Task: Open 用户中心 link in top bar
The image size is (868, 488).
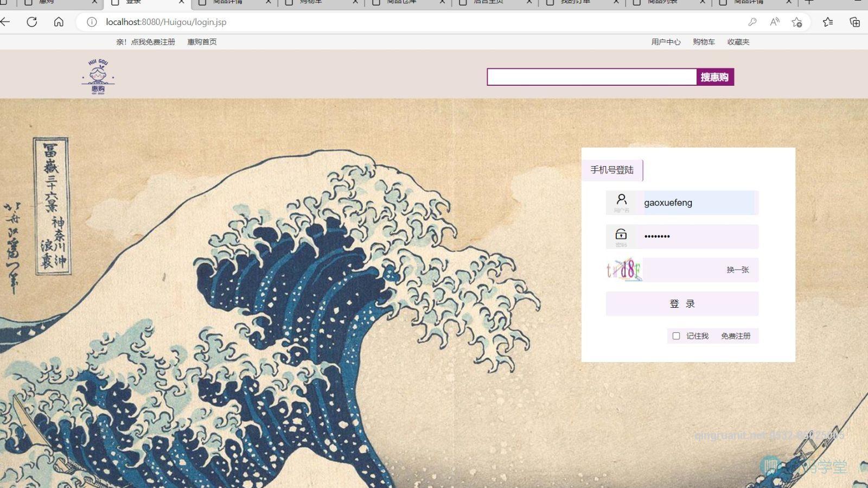Action: 666,42
